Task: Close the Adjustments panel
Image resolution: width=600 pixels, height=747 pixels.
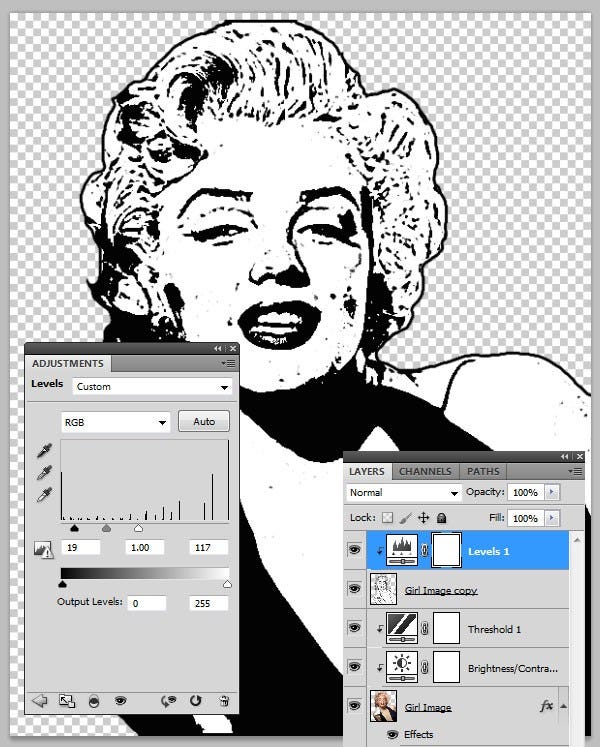Action: click(x=233, y=349)
